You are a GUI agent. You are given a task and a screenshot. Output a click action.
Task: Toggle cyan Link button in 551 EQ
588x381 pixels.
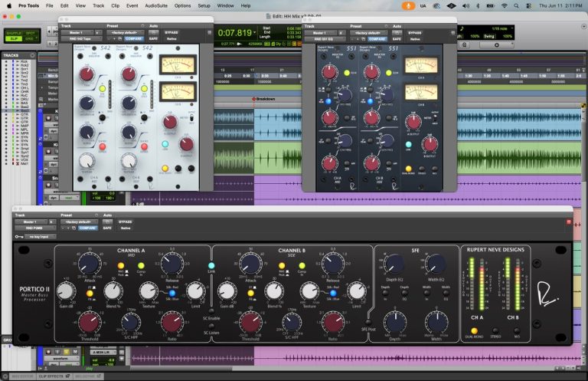click(x=408, y=145)
